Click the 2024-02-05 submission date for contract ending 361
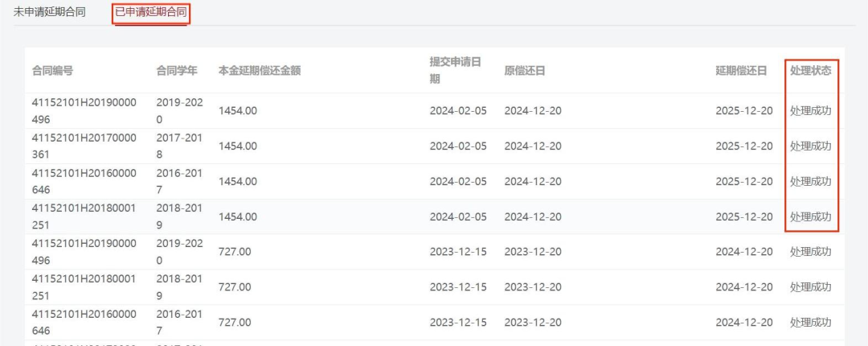The width and height of the screenshot is (868, 346). 458,146
